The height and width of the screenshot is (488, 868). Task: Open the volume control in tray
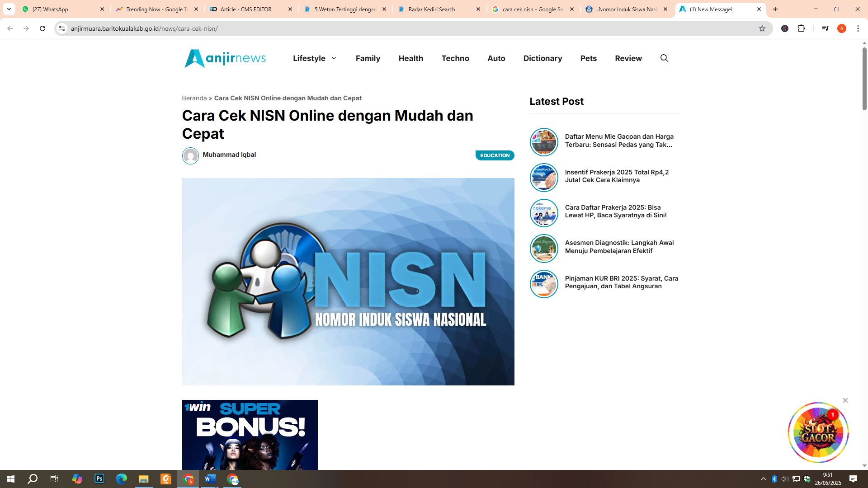pyautogui.click(x=785, y=479)
